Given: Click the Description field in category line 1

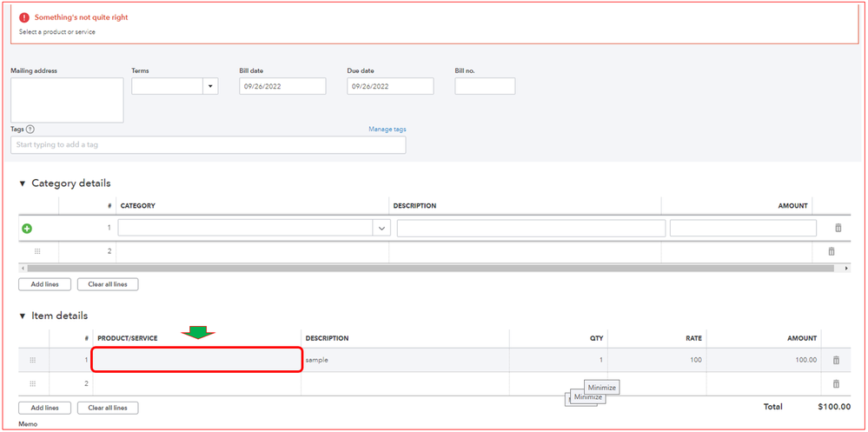Looking at the screenshot, I should click(531, 229).
